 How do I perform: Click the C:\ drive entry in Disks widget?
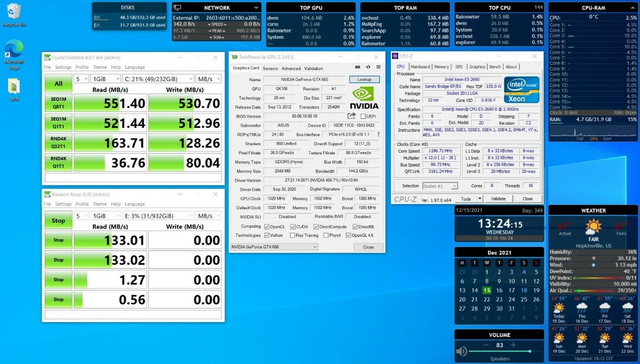(x=130, y=17)
